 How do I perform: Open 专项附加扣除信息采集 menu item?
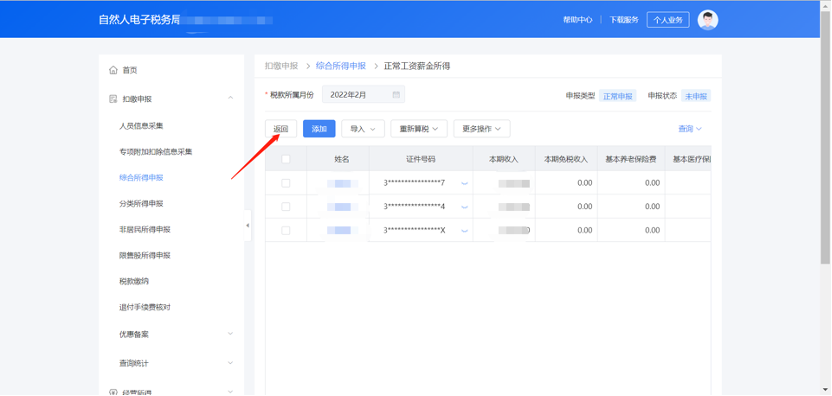(x=155, y=152)
